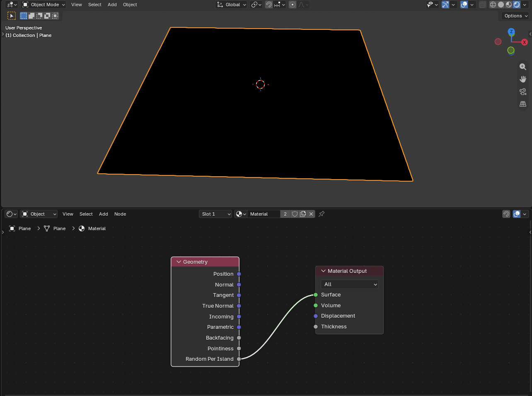This screenshot has height=396, width=532.
Task: Unlink the material with the X button
Action: tap(311, 214)
